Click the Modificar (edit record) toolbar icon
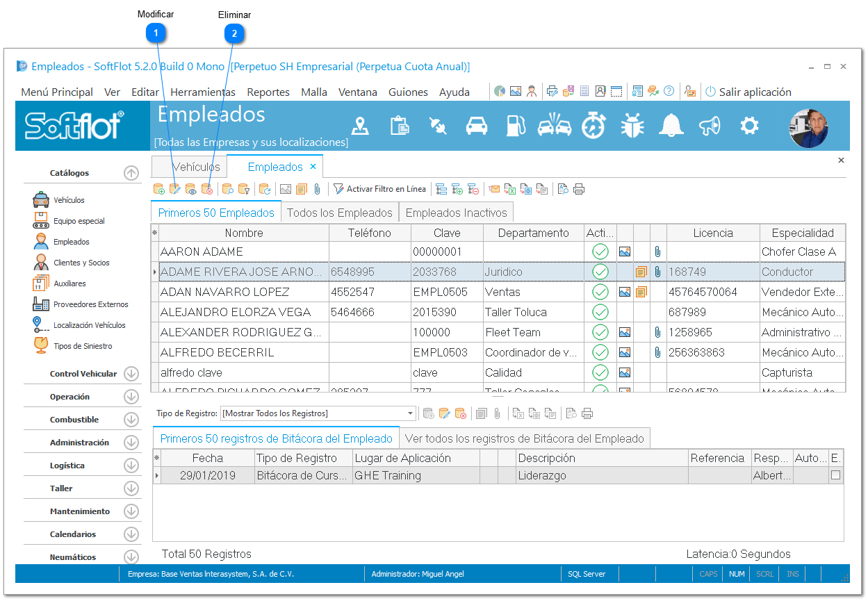 click(x=175, y=189)
